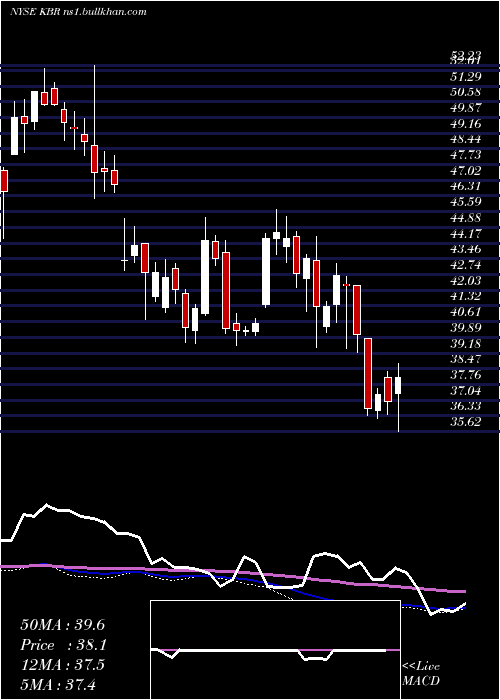Image resolution: width=500 pixels, height=700 pixels.
Task: Click the 44.88 price axis label
Action: coord(466,217)
